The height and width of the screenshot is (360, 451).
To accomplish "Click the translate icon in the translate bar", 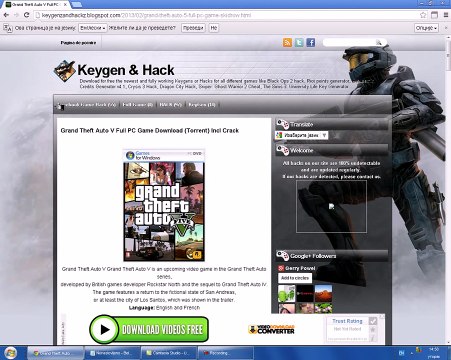I will (x=8, y=28).
